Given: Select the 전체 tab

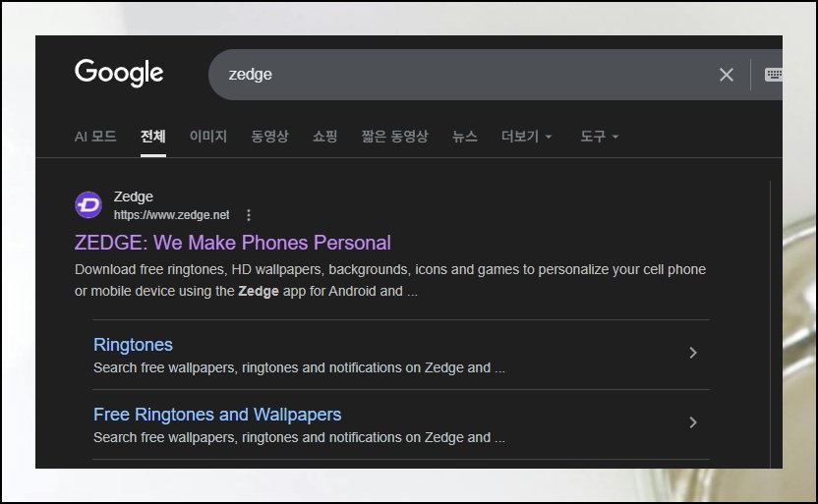Looking at the screenshot, I should 152,137.
